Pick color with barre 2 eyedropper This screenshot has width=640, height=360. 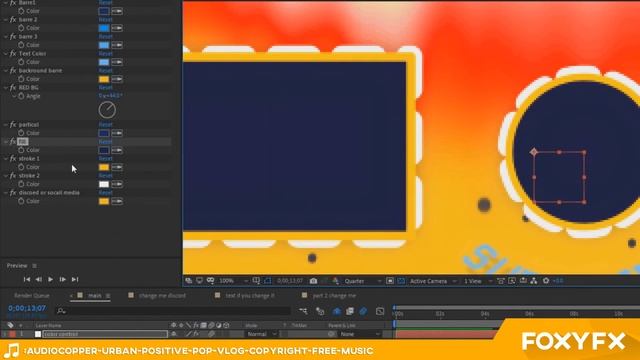pos(117,28)
